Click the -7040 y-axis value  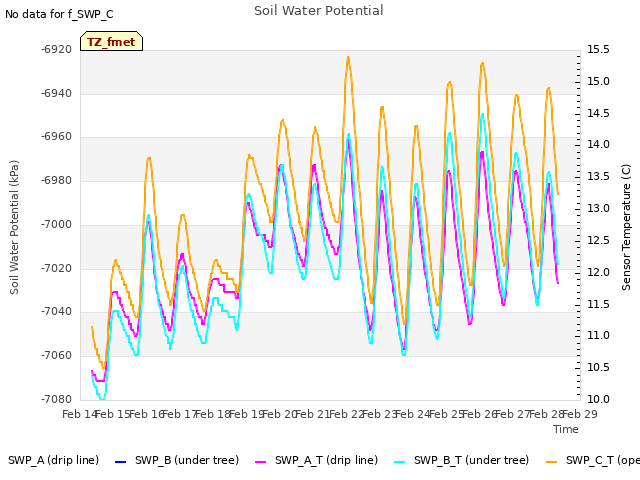[x=56, y=311]
